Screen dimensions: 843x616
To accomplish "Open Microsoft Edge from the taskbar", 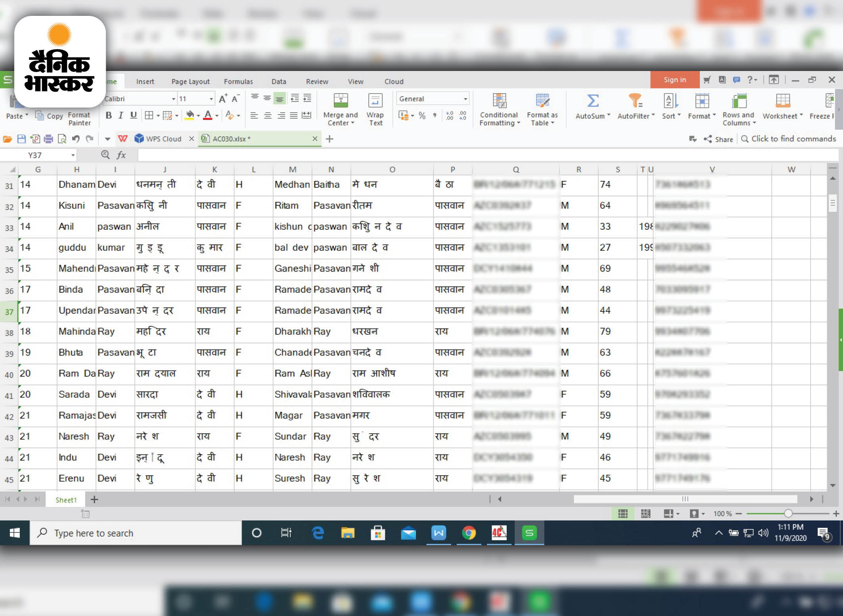I will coord(318,533).
